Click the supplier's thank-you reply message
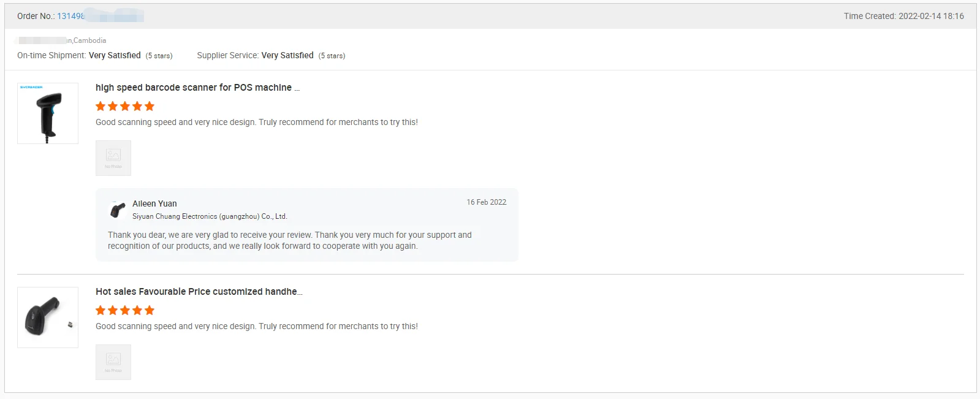980x399 pixels. [289, 240]
